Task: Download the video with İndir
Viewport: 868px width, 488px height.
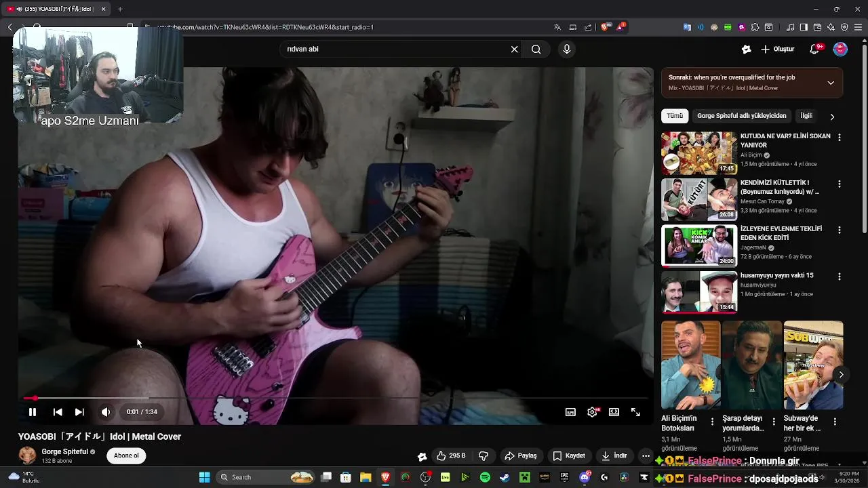Action: pos(614,456)
